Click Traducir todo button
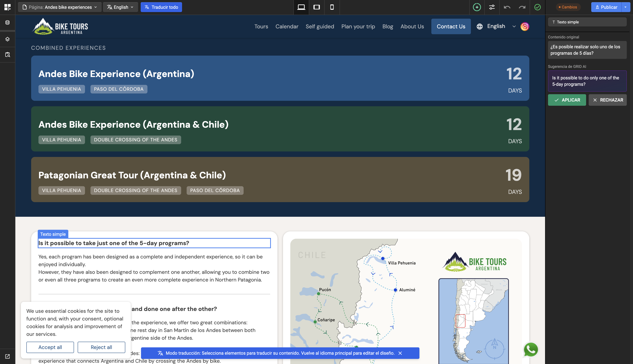 coord(161,7)
